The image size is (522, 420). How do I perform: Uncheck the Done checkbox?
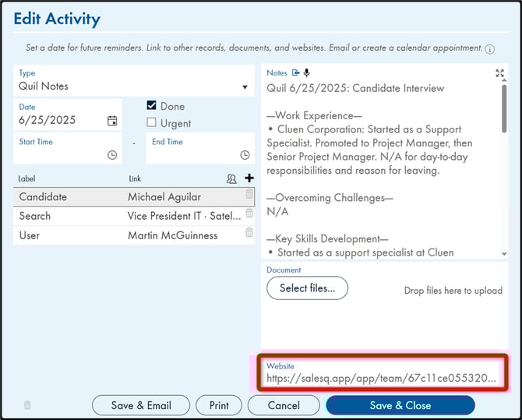[x=152, y=106]
